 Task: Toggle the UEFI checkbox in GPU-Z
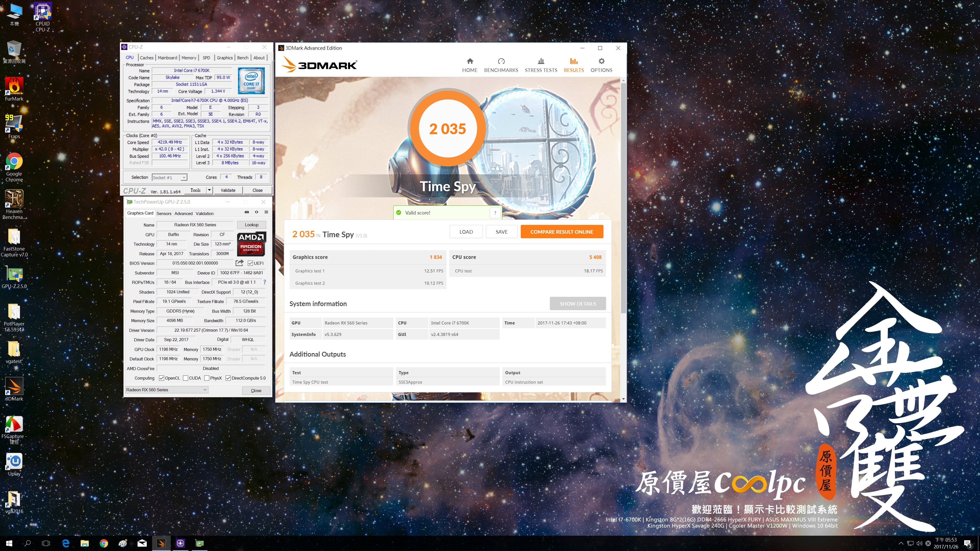click(250, 263)
